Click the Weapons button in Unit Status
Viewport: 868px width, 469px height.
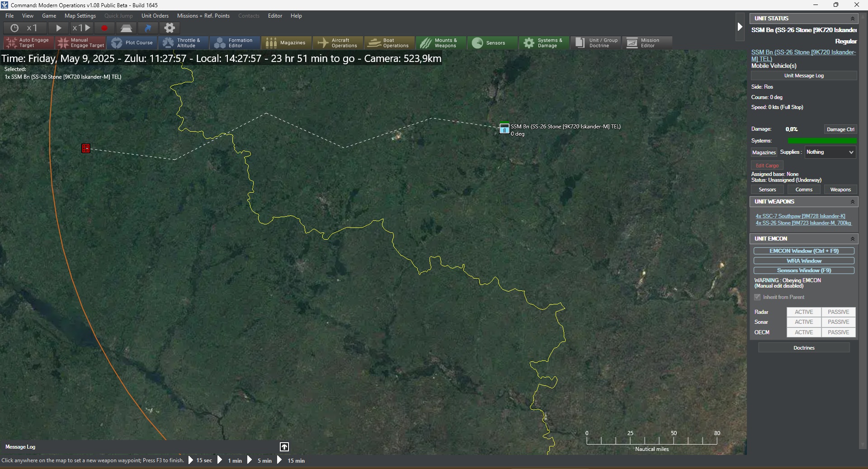point(840,189)
